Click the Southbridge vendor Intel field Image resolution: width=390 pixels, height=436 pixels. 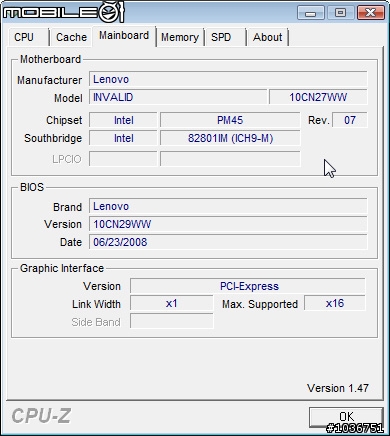pyautogui.click(x=123, y=138)
